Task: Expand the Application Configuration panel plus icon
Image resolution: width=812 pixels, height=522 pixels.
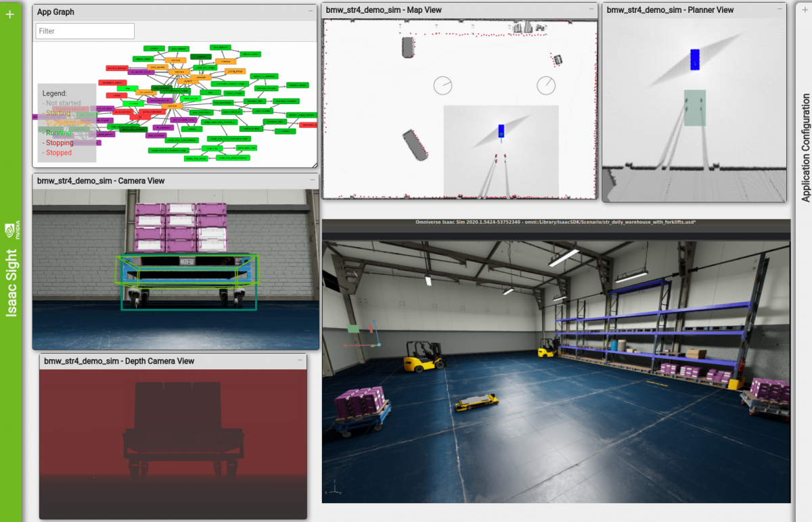Action: (805, 9)
